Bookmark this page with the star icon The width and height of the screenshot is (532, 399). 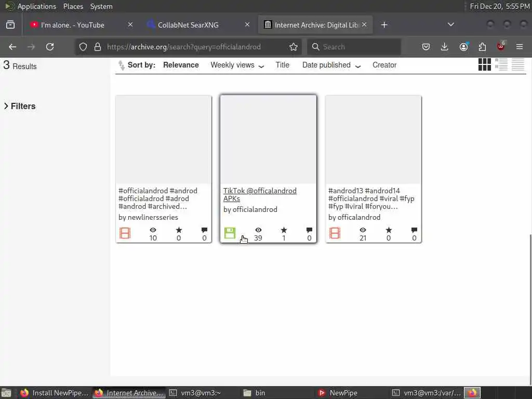click(x=294, y=47)
